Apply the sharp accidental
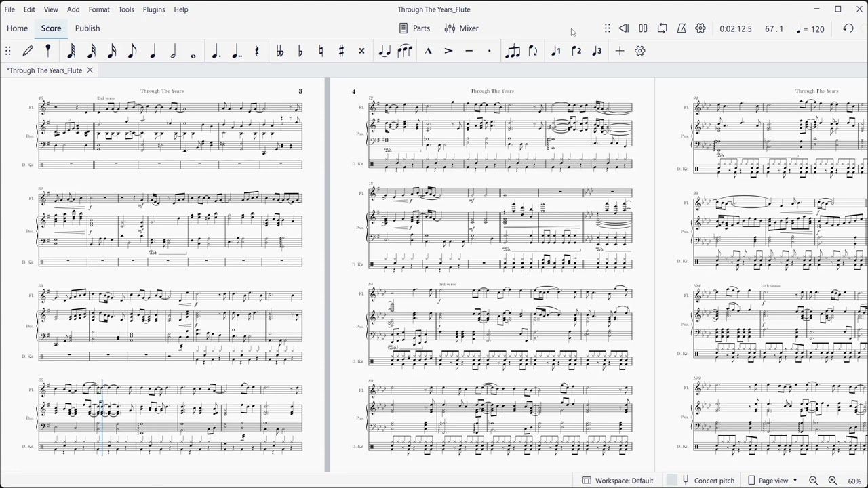 [341, 51]
